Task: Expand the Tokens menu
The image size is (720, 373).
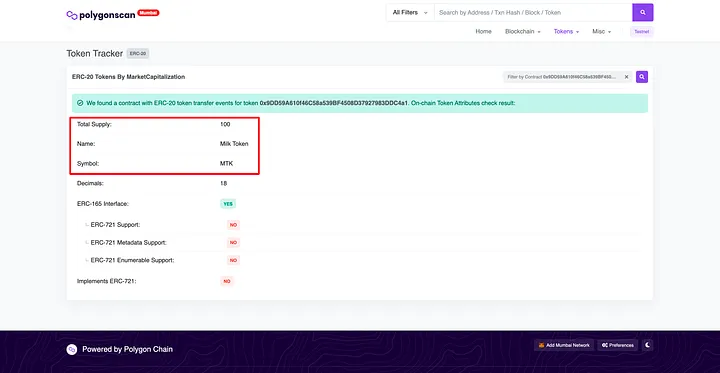Action: pos(566,32)
